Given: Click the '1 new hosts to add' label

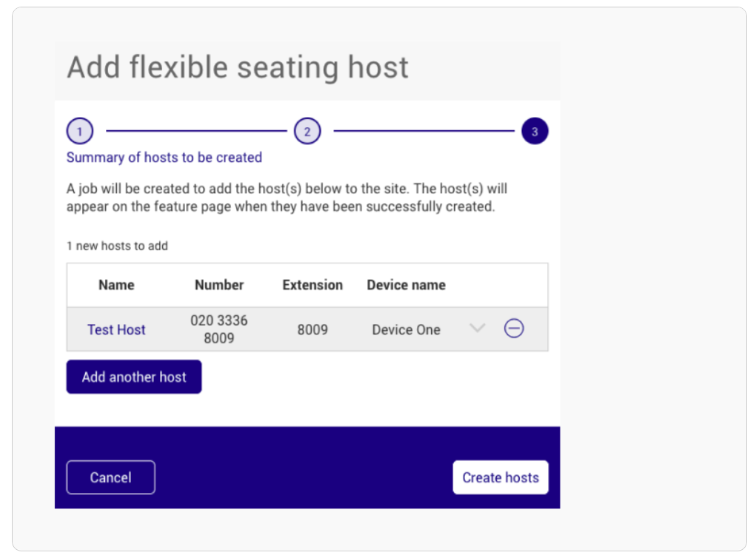Looking at the screenshot, I should click(117, 246).
